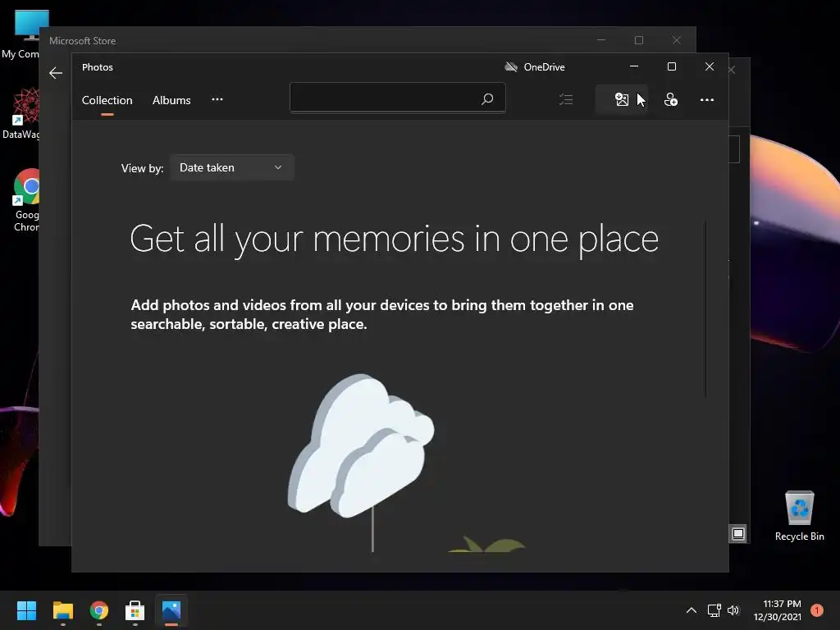Image resolution: width=840 pixels, height=630 pixels.
Task: Show more tabs via ellipsis beside Albums
Action: pyautogui.click(x=217, y=99)
